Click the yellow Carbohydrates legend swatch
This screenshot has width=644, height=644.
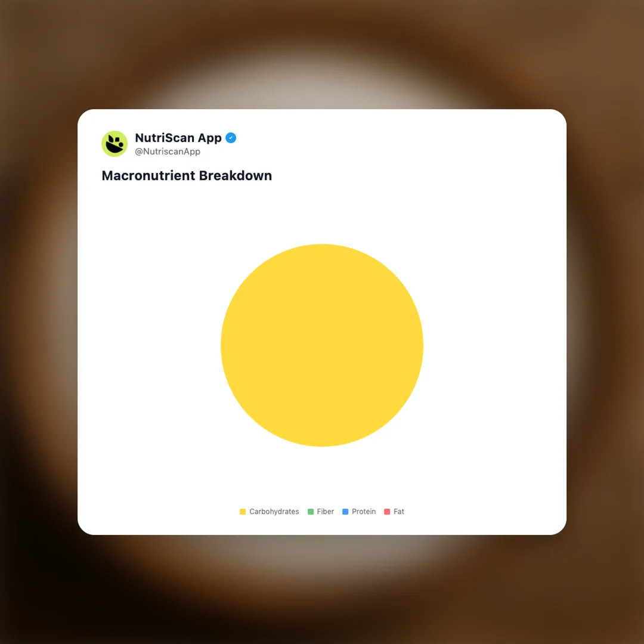(243, 512)
